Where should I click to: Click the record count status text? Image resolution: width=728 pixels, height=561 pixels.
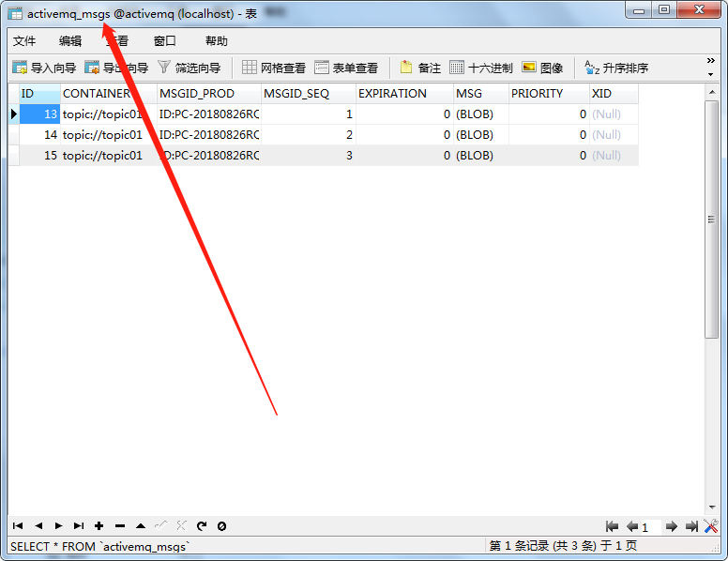click(563, 546)
